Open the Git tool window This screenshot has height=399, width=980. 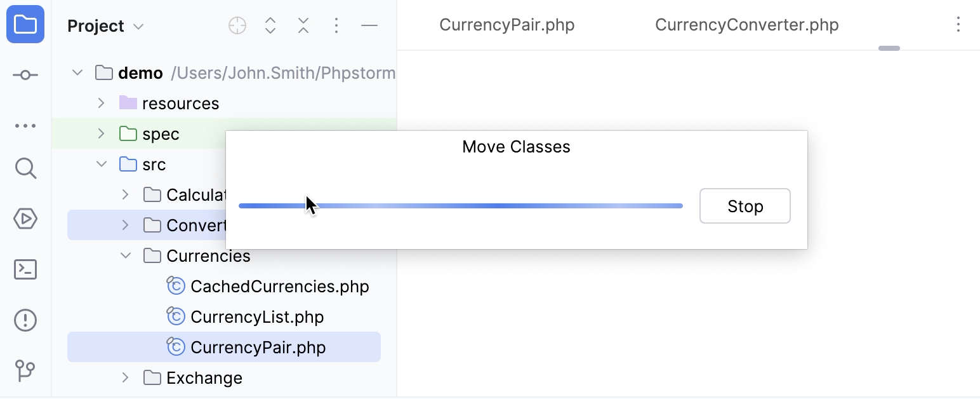(25, 370)
